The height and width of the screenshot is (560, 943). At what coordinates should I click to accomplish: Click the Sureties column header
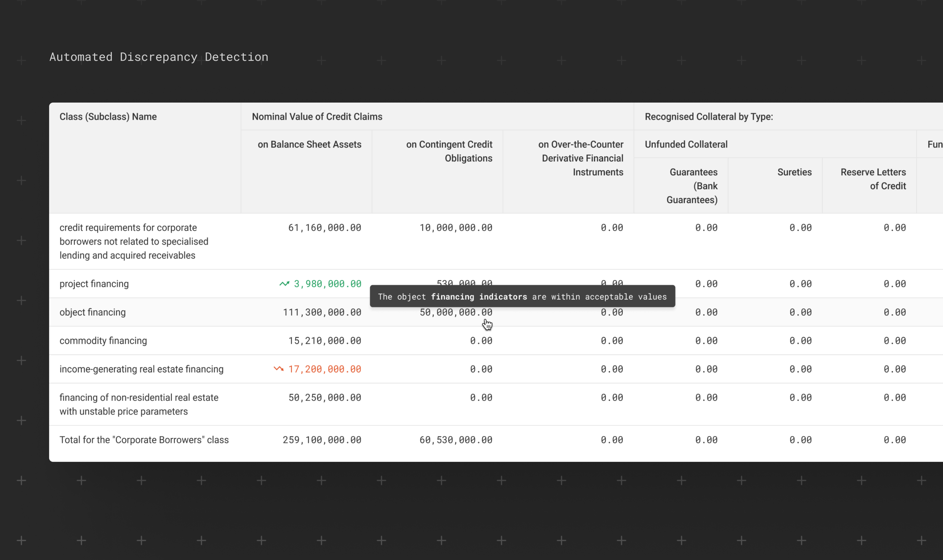tap(794, 172)
